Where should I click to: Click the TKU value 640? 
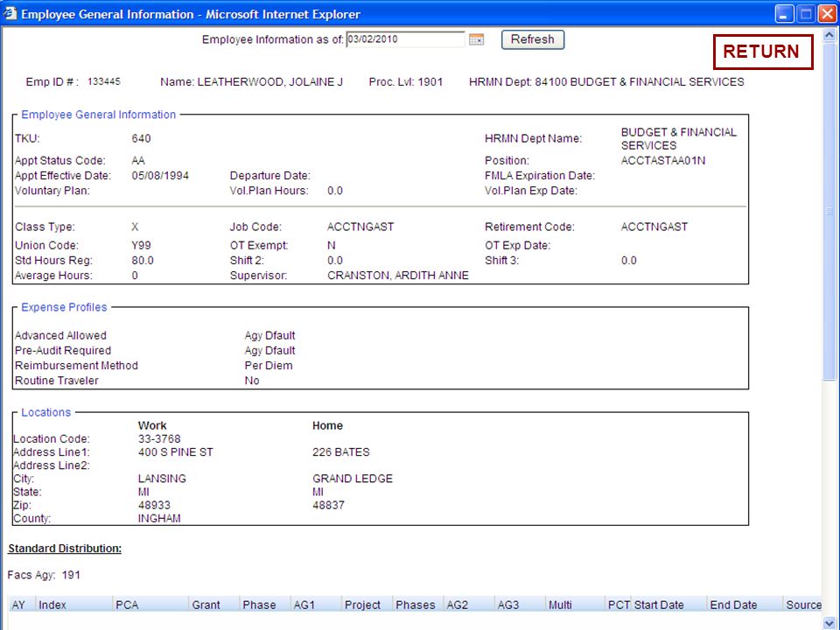click(x=142, y=139)
